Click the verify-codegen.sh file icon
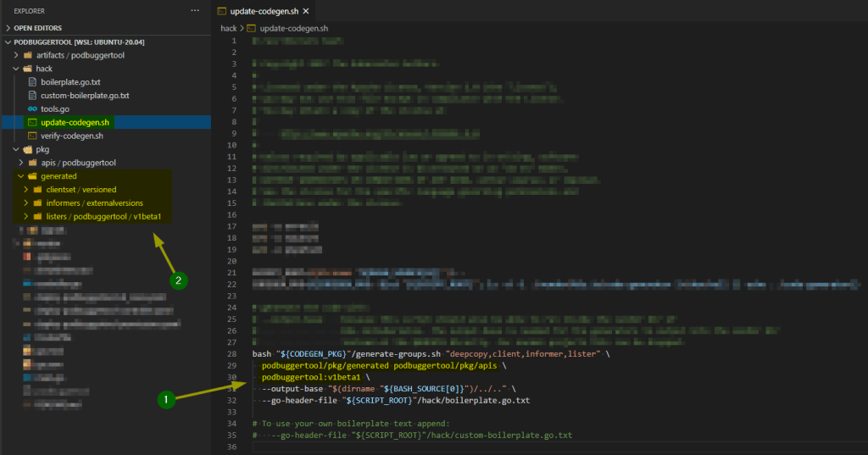 pos(32,136)
